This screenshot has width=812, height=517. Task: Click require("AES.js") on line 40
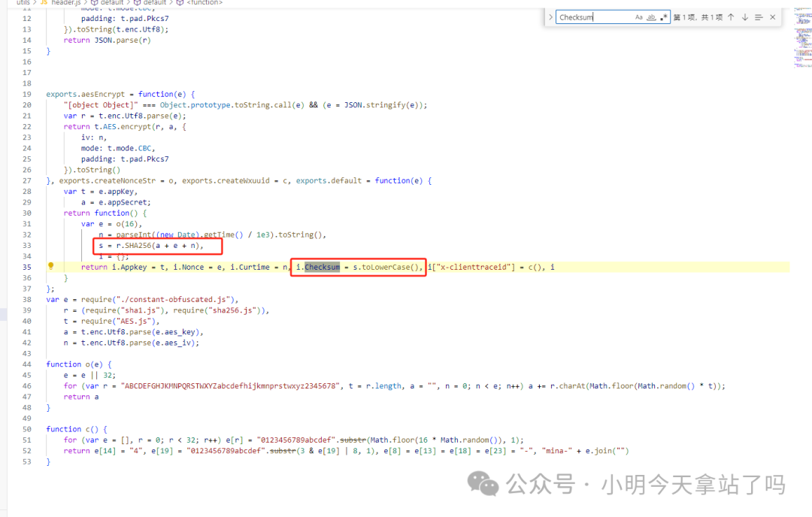pos(118,322)
